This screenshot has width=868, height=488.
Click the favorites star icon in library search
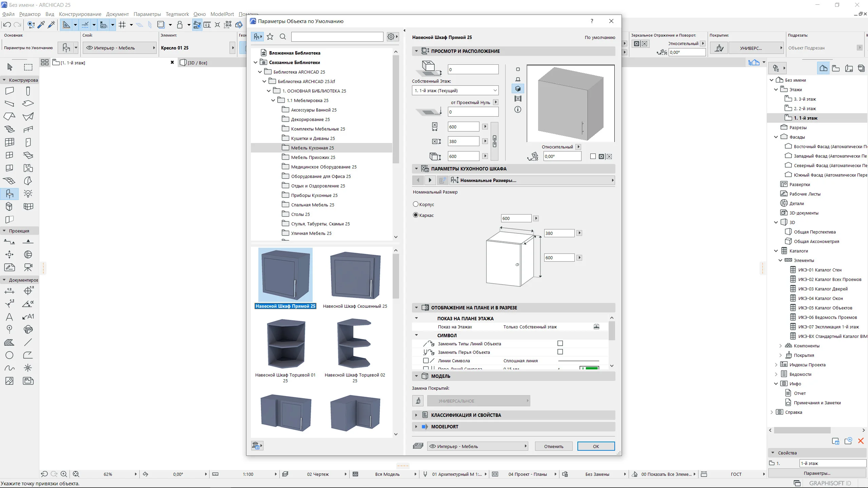coord(270,37)
